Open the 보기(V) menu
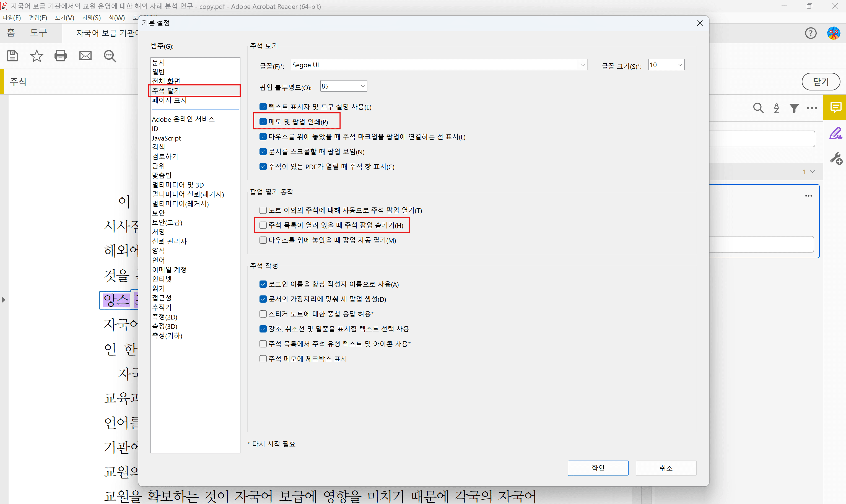This screenshot has height=504, width=846. 64,18
